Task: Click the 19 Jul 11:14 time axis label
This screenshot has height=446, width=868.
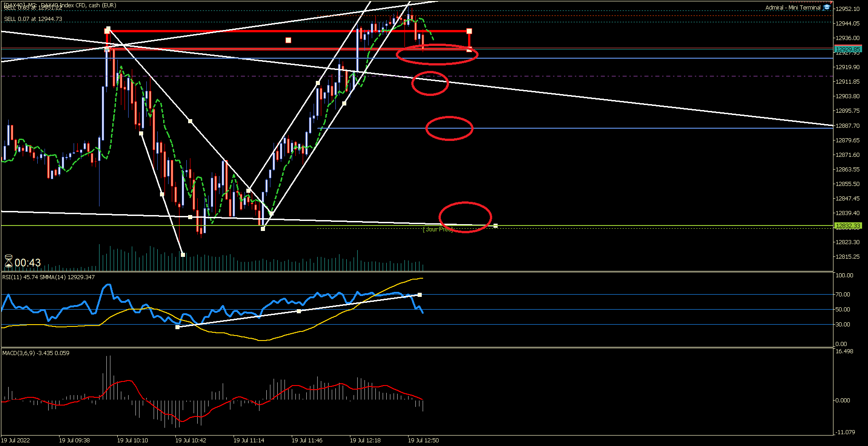Action: [x=249, y=440]
